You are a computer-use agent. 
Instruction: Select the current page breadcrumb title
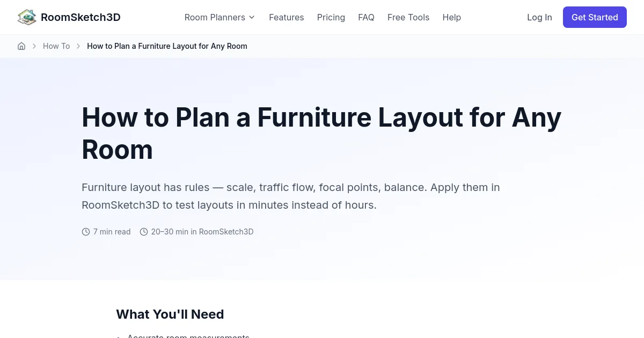(167, 46)
